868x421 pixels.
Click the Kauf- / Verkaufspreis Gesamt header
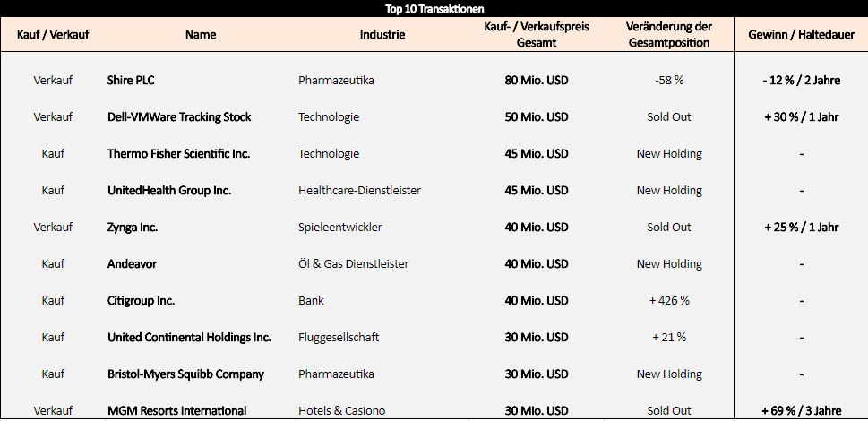click(x=537, y=34)
